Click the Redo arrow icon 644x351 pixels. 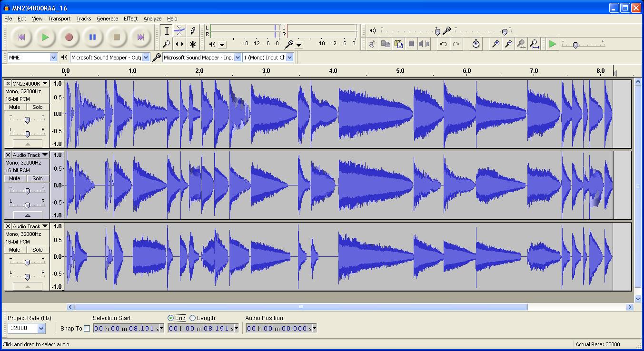(456, 44)
